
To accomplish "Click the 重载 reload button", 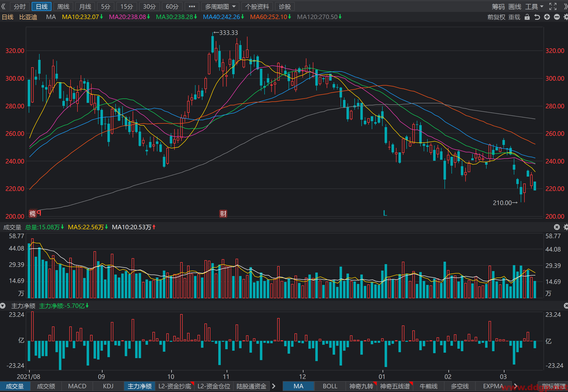I will [514, 17].
